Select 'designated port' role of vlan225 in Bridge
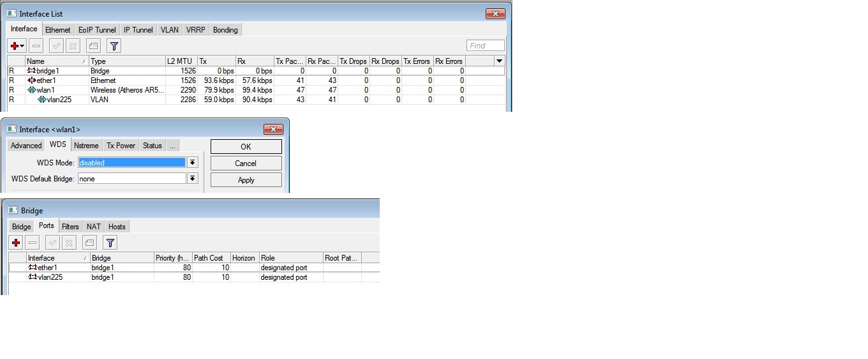868x359 pixels. (x=284, y=277)
